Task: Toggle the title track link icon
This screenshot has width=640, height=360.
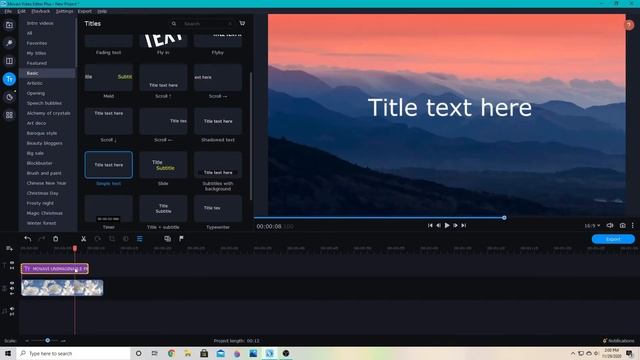Action: click(x=12, y=268)
